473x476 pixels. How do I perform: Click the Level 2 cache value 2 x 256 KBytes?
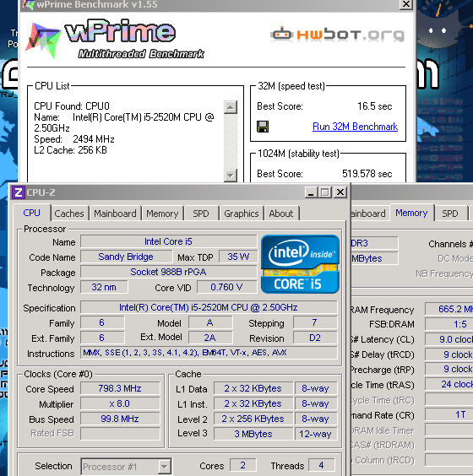point(253,419)
